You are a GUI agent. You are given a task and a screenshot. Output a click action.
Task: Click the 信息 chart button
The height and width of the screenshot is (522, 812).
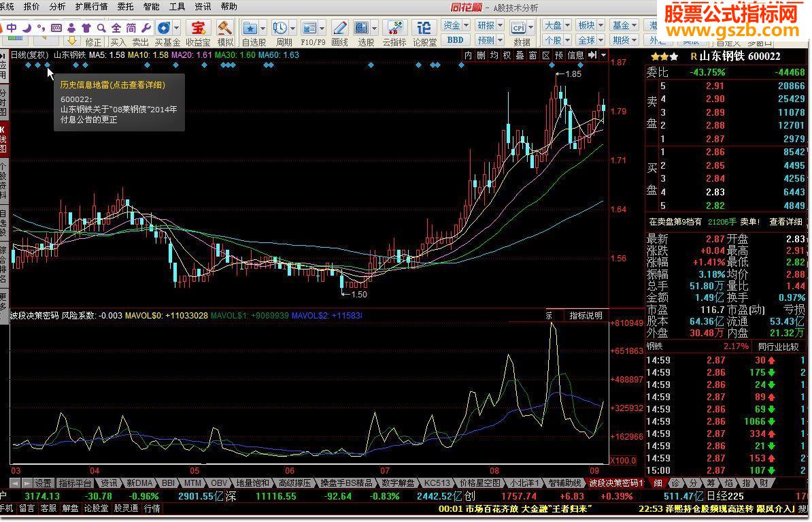pyautogui.click(x=575, y=55)
